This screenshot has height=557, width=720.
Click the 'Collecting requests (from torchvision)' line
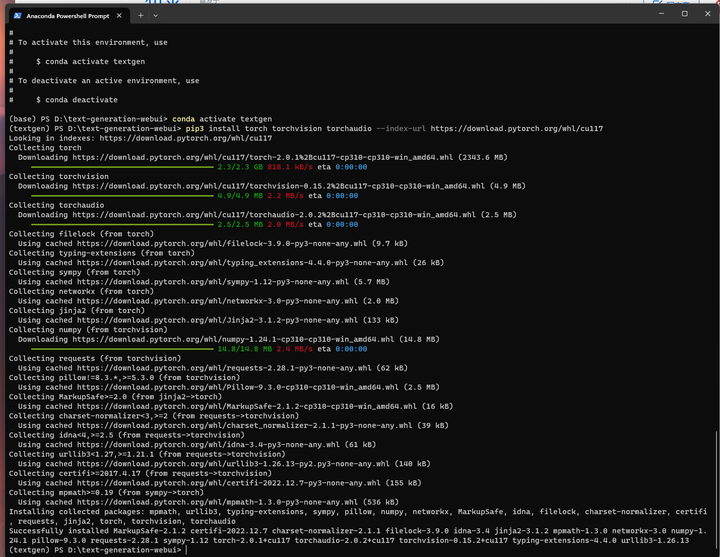[95, 359]
